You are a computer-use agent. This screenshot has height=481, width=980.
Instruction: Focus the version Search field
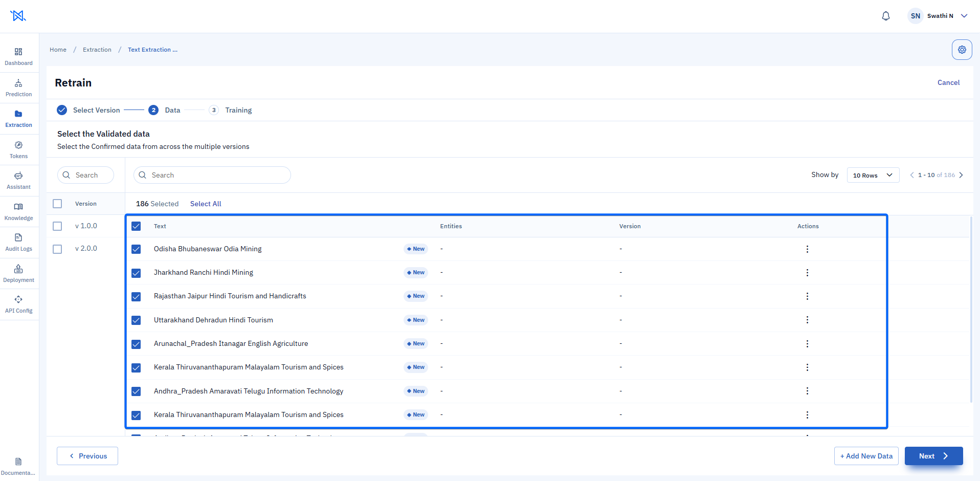pyautogui.click(x=85, y=175)
